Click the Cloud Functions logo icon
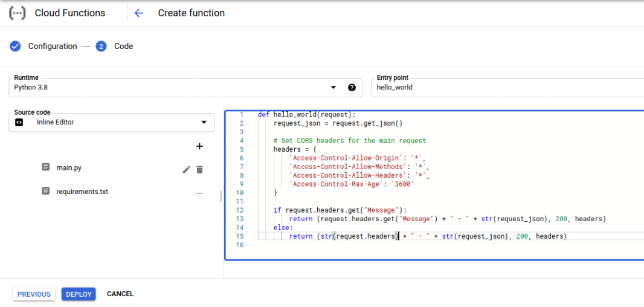The height and width of the screenshot is (307, 644). 17,13
